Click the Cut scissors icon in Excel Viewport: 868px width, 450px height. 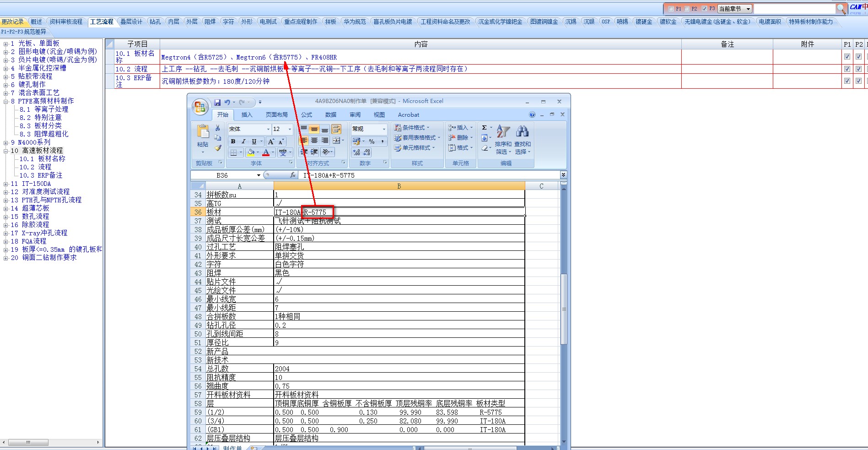tap(218, 128)
